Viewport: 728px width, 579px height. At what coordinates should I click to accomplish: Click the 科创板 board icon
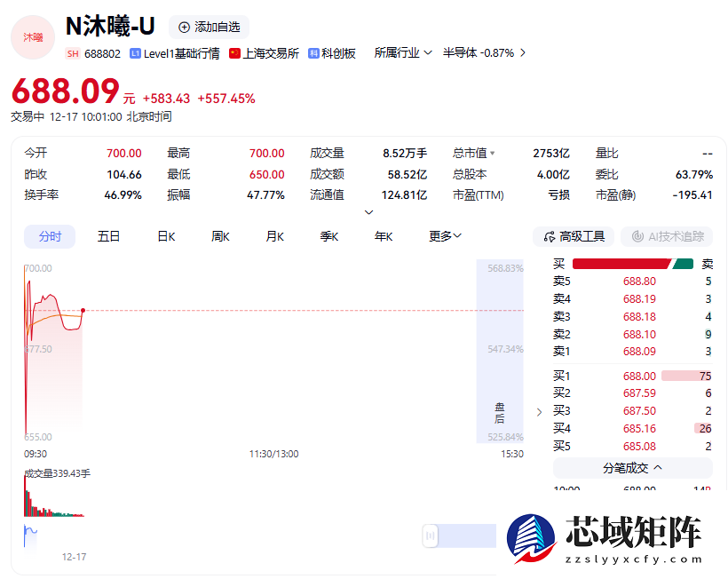(313, 54)
